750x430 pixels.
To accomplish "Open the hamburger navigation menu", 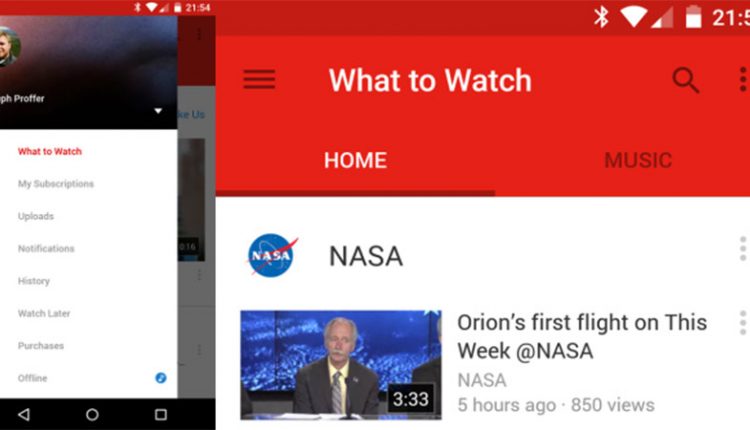I will click(x=259, y=79).
